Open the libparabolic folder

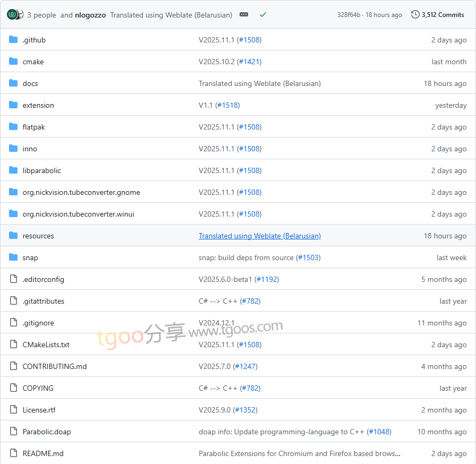click(41, 170)
